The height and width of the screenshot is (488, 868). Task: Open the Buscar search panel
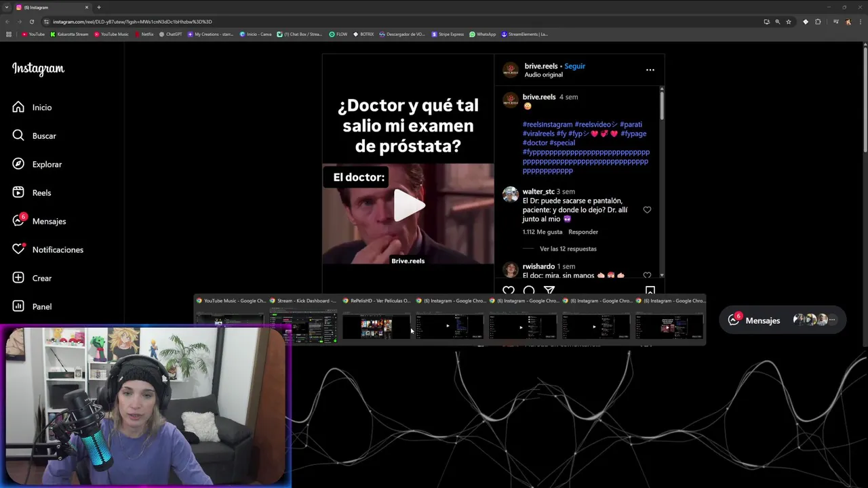click(34, 136)
